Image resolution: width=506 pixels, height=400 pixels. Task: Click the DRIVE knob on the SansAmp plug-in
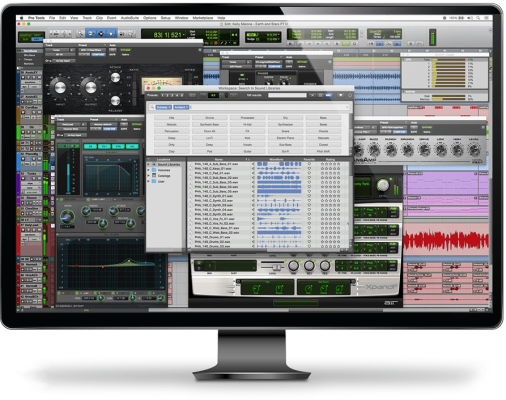click(x=424, y=150)
